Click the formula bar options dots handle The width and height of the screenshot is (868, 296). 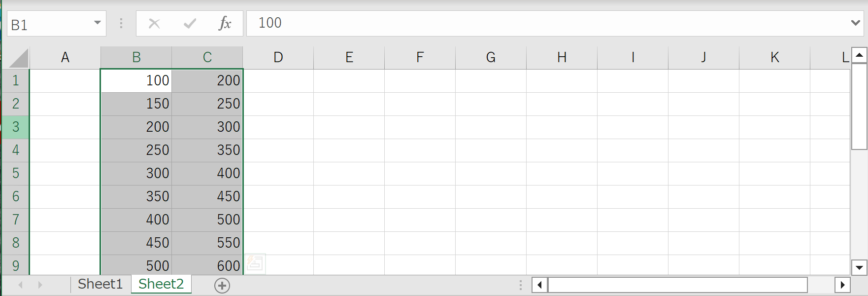[x=121, y=23]
